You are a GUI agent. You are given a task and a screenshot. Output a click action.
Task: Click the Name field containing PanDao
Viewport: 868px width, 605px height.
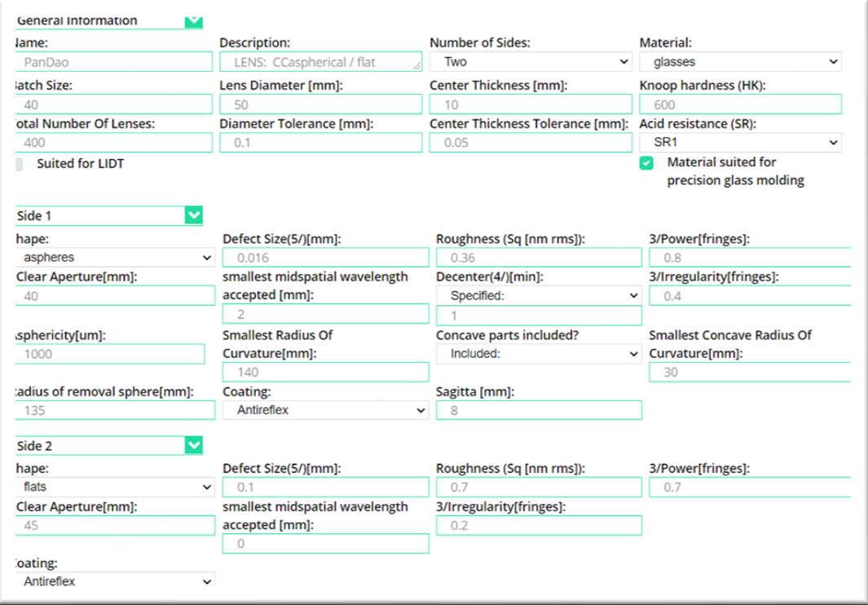pos(113,61)
